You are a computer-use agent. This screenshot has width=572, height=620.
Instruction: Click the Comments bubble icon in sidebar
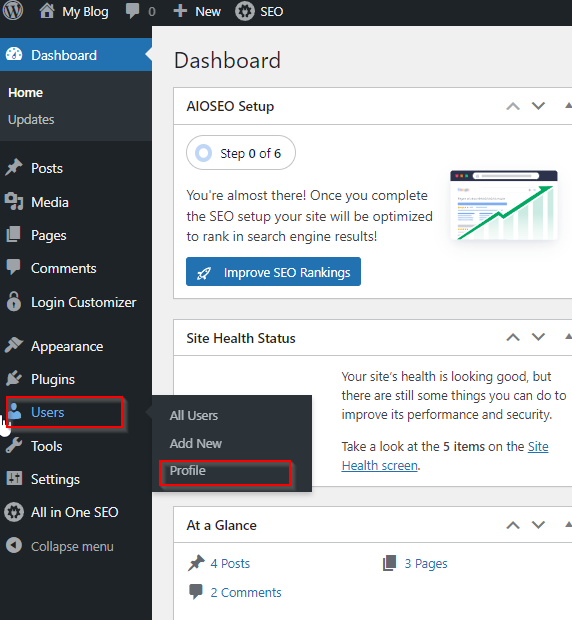coord(13,267)
